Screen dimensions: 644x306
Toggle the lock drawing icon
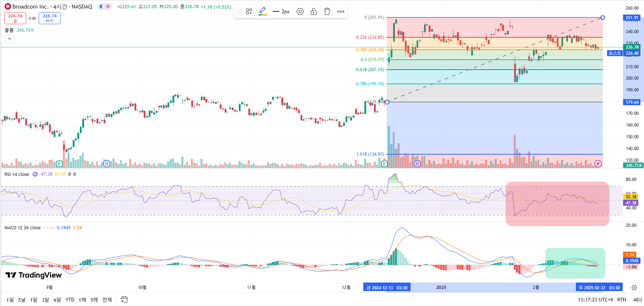(314, 12)
